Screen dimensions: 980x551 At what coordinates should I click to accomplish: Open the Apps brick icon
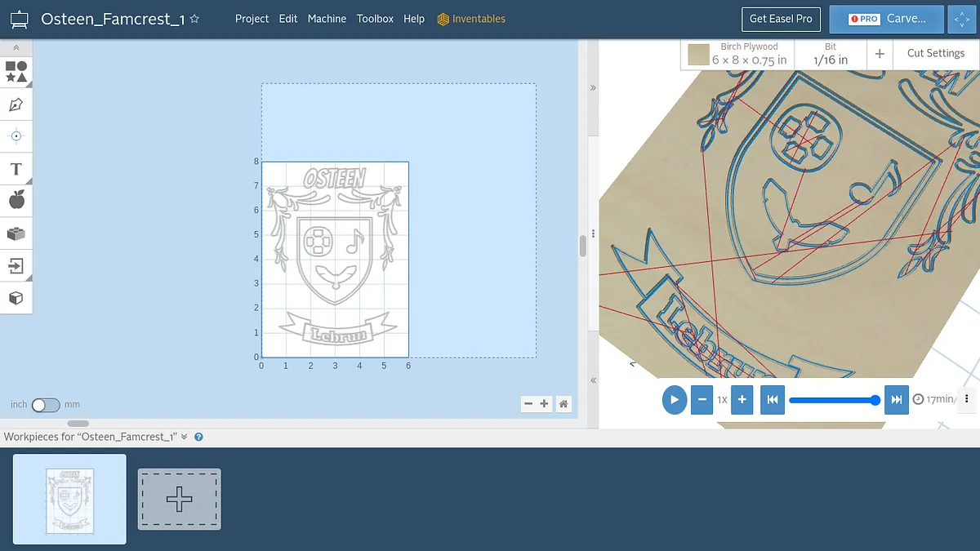(x=16, y=233)
